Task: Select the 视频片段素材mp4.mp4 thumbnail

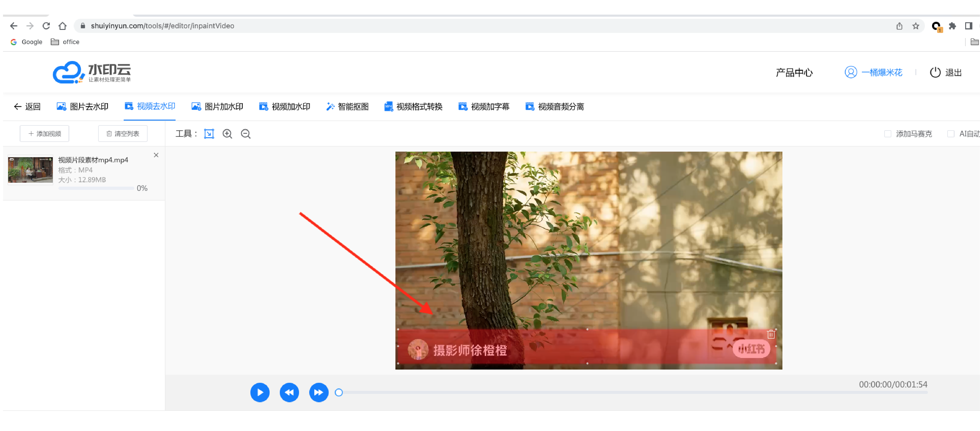Action: [30, 169]
